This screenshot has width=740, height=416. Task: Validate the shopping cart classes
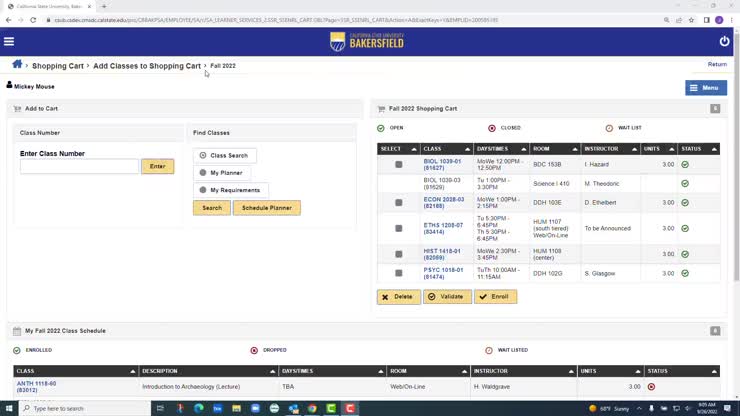447,297
